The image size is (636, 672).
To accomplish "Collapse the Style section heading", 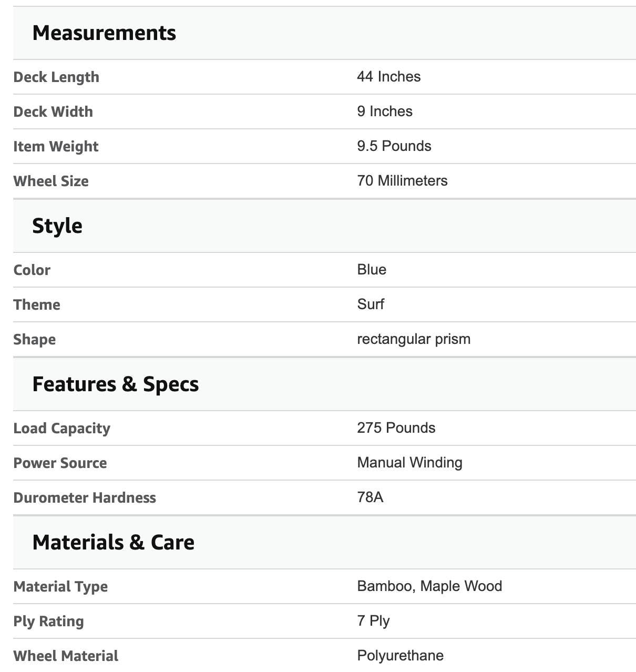I will [57, 226].
